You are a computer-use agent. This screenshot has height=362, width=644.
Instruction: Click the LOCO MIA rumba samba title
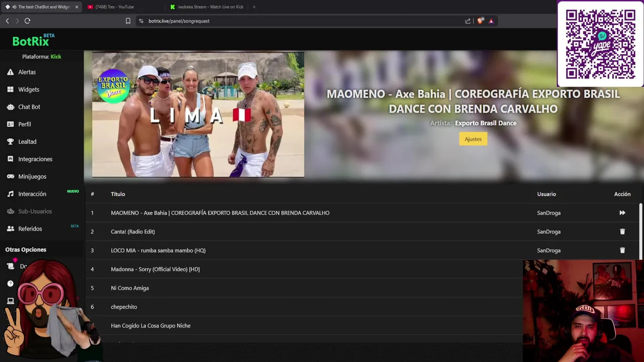coord(158,250)
